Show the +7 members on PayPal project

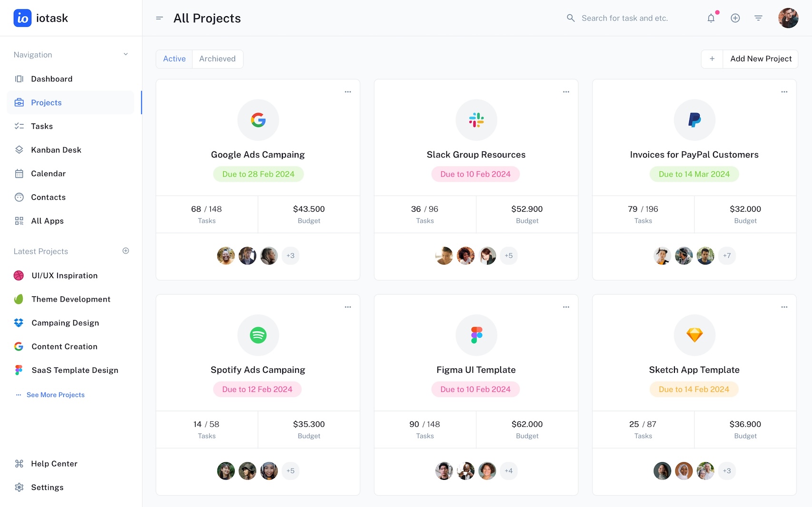click(726, 256)
